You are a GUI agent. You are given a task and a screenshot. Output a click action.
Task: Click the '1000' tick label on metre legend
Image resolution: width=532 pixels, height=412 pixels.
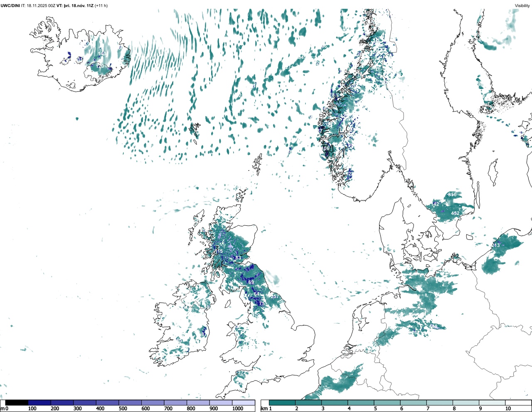point(238,409)
